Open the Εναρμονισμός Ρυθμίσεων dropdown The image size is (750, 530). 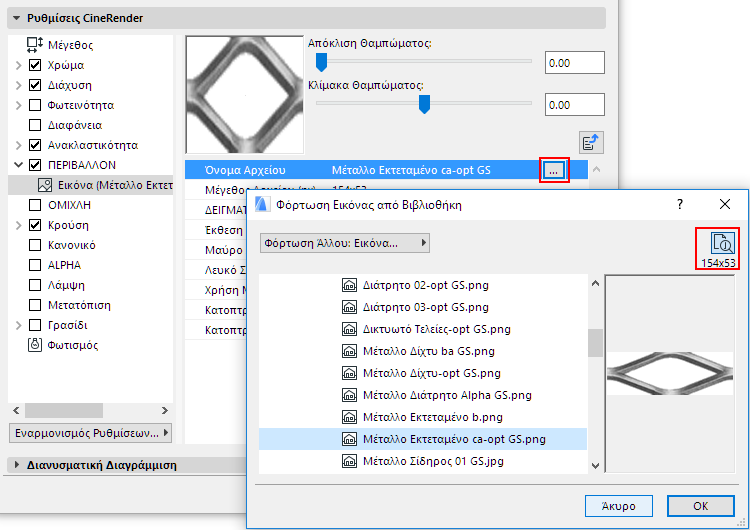point(90,433)
